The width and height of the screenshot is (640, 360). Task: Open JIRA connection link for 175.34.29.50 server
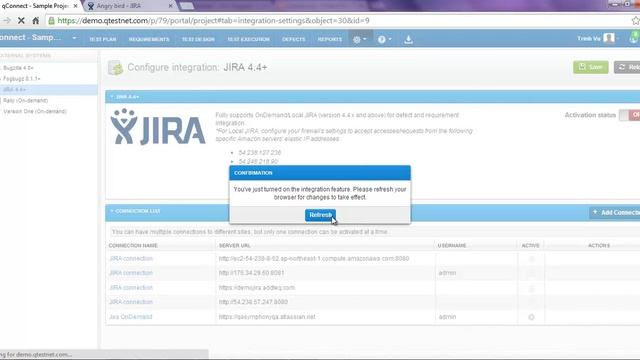click(x=131, y=273)
